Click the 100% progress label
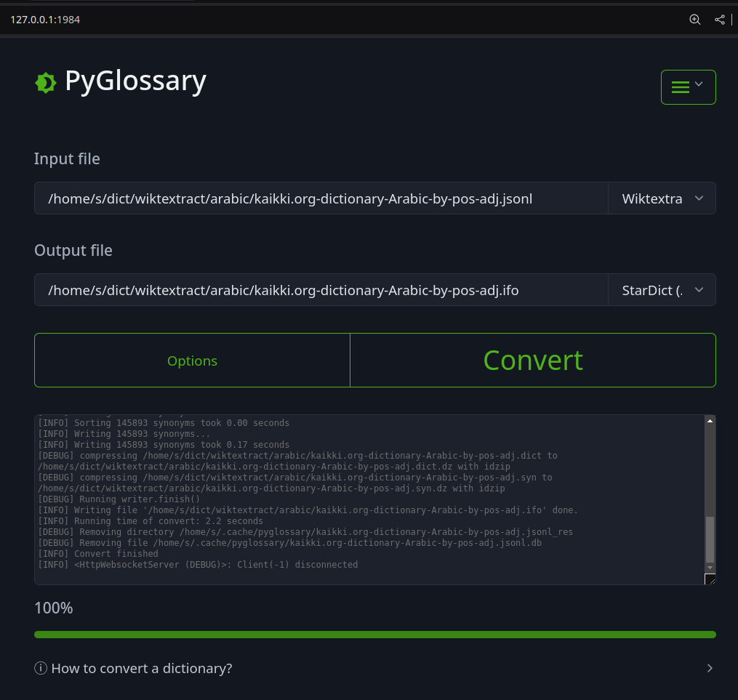Image resolution: width=738 pixels, height=700 pixels. click(x=54, y=608)
